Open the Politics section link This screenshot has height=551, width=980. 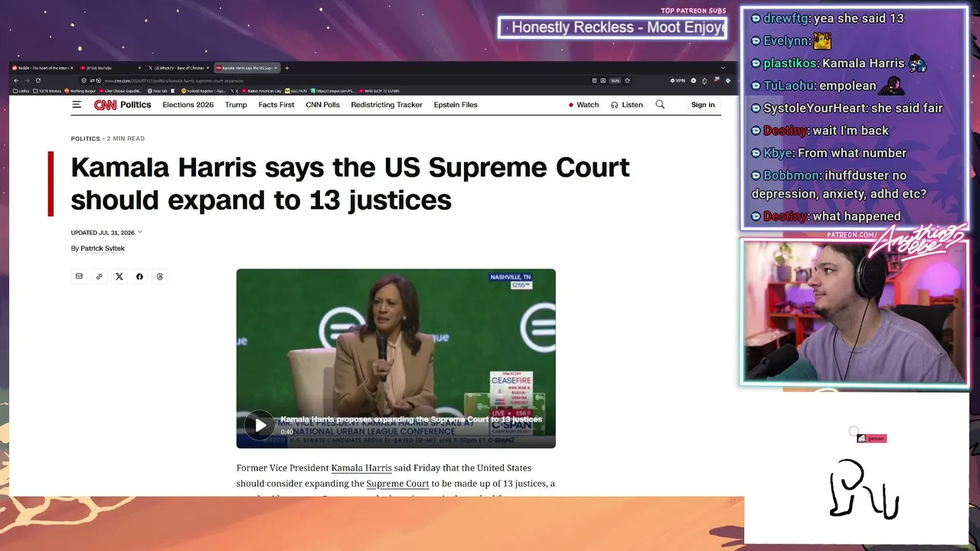pos(136,105)
